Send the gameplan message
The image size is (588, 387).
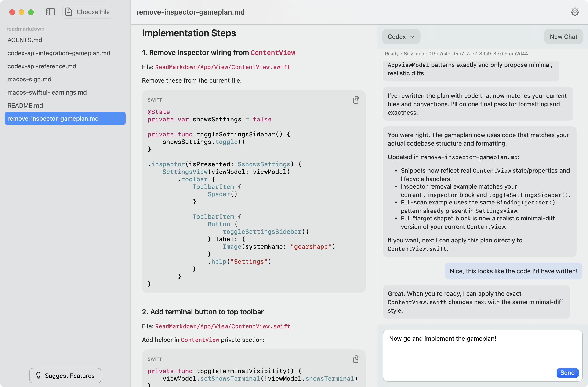coord(567,372)
